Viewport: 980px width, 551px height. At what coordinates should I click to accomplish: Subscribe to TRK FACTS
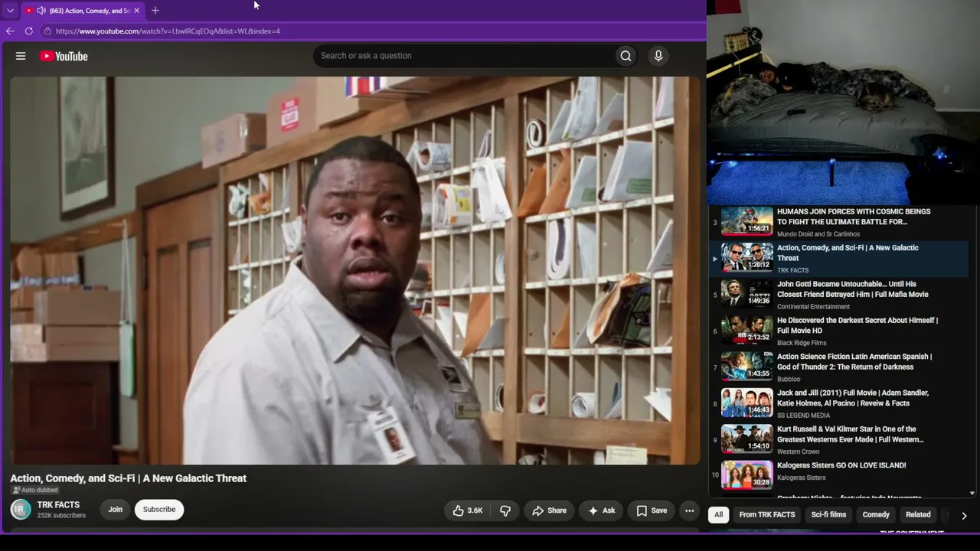coord(159,510)
